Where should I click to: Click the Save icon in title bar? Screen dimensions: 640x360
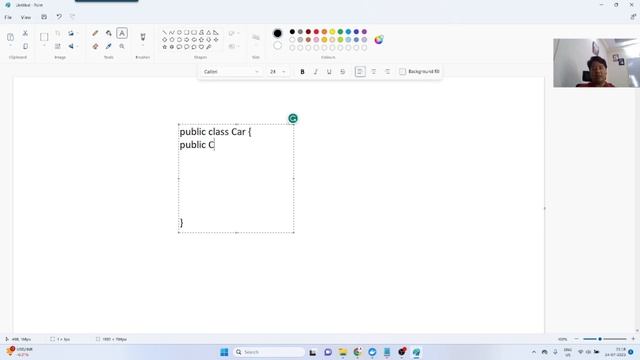44,17
